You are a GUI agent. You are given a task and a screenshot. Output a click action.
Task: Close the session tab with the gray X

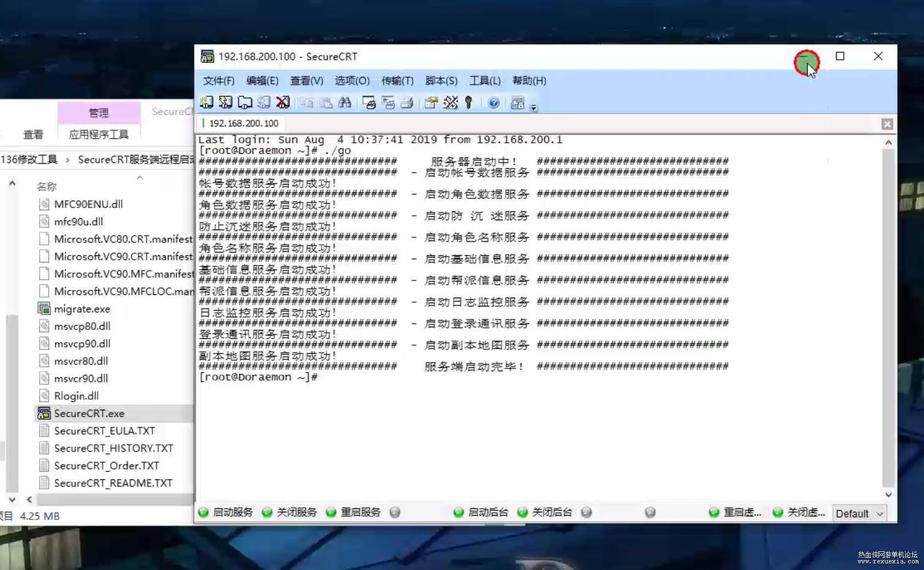pos(887,124)
